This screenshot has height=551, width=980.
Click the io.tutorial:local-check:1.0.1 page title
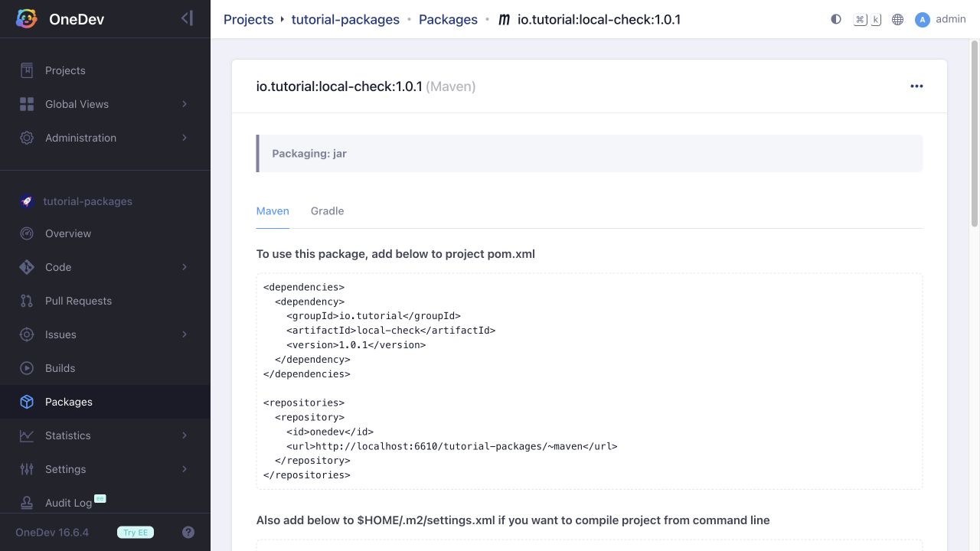[339, 86]
